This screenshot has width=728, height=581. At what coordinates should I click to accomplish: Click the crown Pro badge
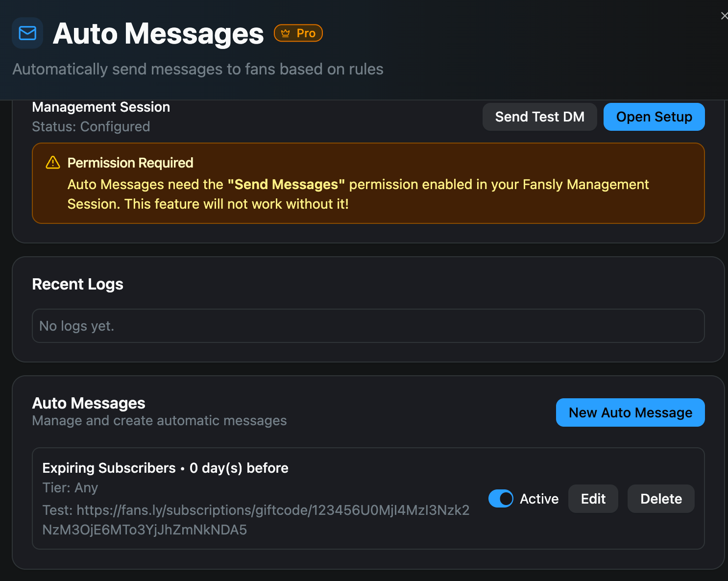[x=298, y=33]
